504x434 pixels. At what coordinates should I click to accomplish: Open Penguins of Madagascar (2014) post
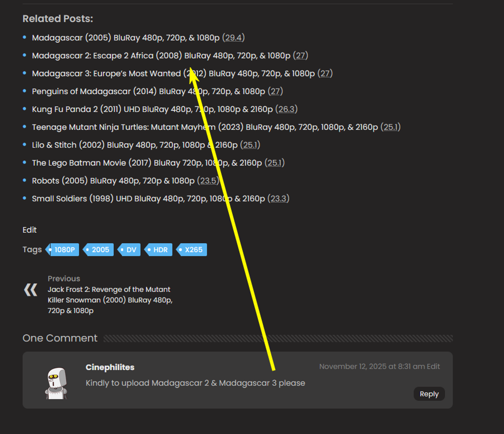149,92
